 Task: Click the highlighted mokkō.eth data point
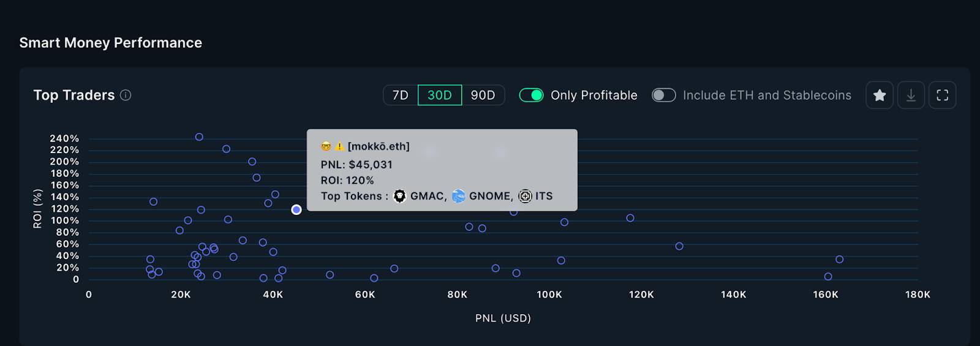296,209
